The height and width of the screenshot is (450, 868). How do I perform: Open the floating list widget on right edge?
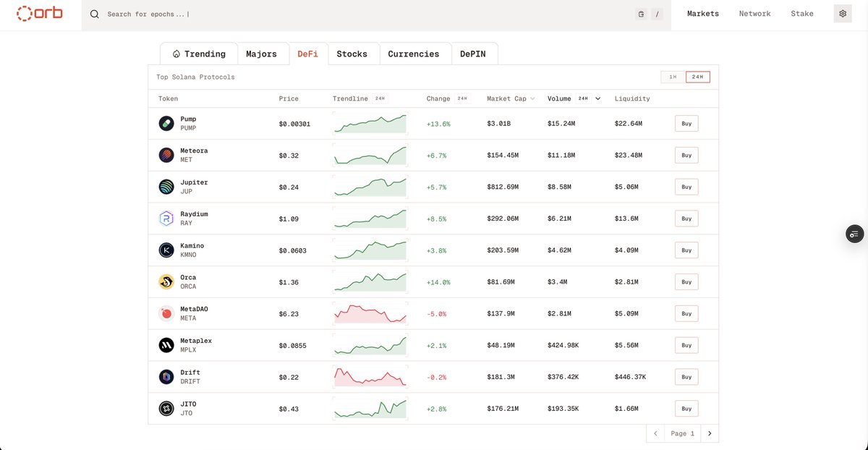pyautogui.click(x=854, y=234)
